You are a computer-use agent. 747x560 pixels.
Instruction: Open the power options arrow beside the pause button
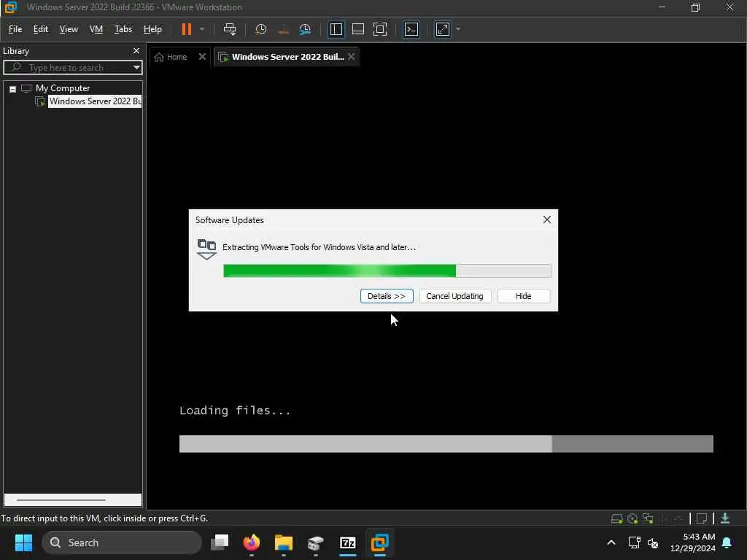pos(202,29)
